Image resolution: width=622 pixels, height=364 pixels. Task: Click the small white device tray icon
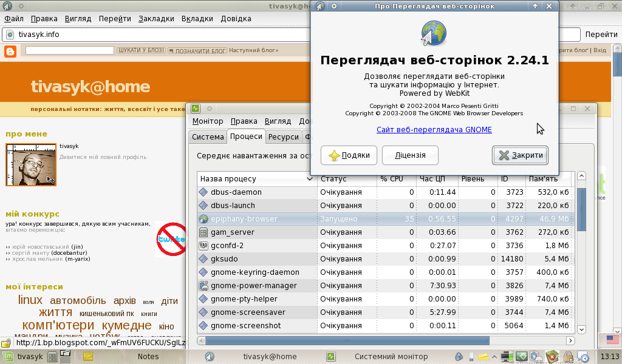[x=471, y=357]
